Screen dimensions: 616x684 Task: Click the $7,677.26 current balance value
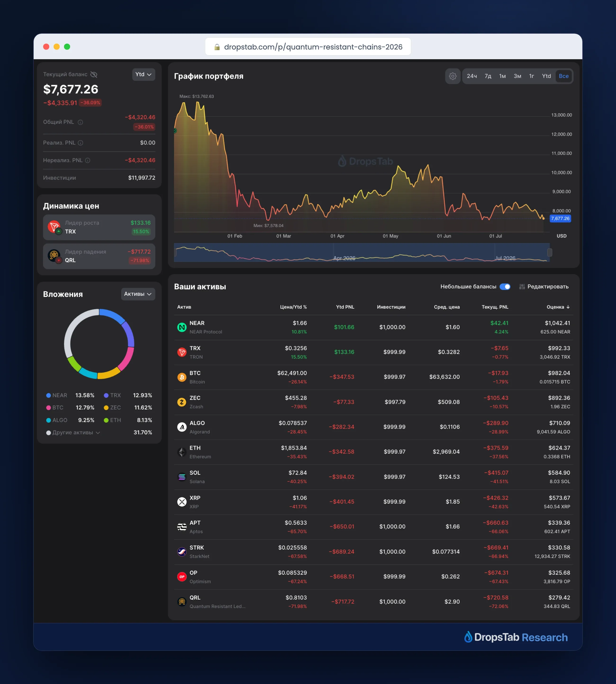click(x=71, y=89)
